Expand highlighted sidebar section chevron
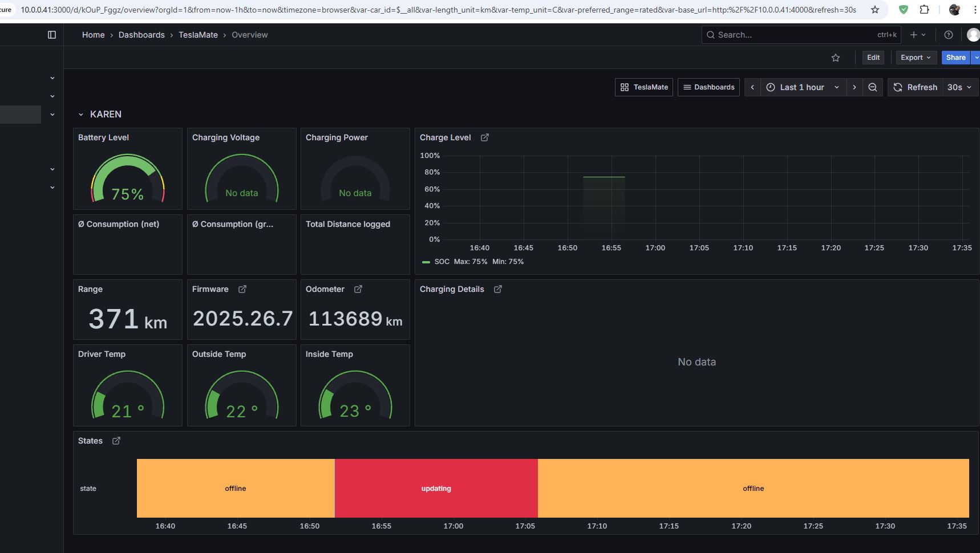 point(52,115)
